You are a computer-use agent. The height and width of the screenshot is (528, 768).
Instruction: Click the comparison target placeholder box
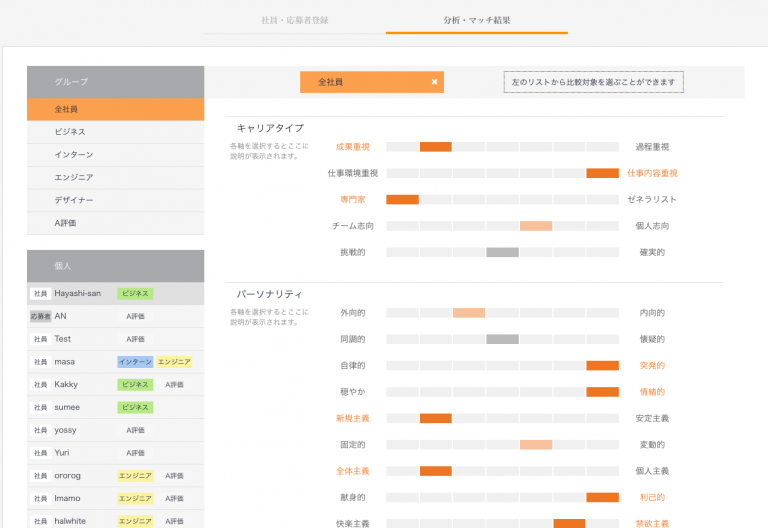pyautogui.click(x=594, y=82)
